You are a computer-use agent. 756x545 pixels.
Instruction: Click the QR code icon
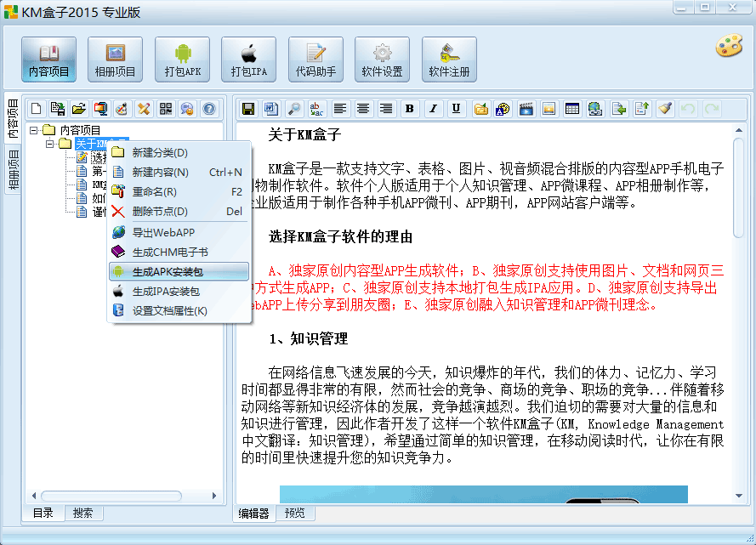(165, 109)
